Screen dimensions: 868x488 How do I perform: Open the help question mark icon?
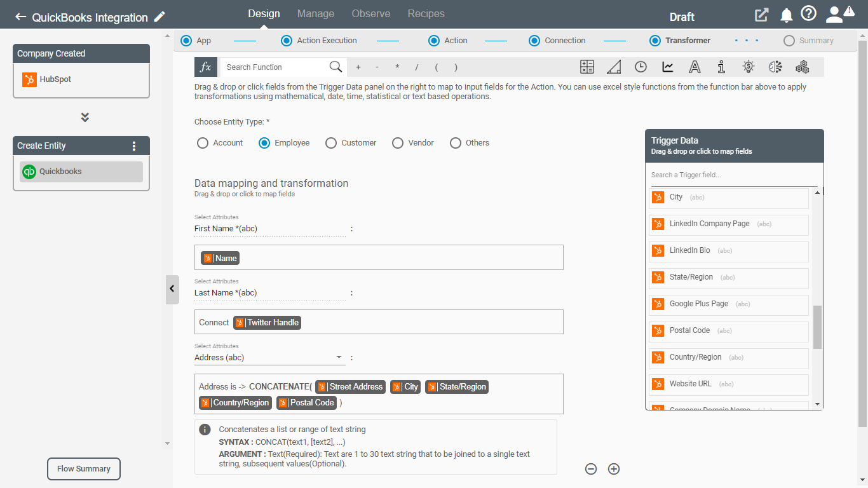click(x=808, y=14)
